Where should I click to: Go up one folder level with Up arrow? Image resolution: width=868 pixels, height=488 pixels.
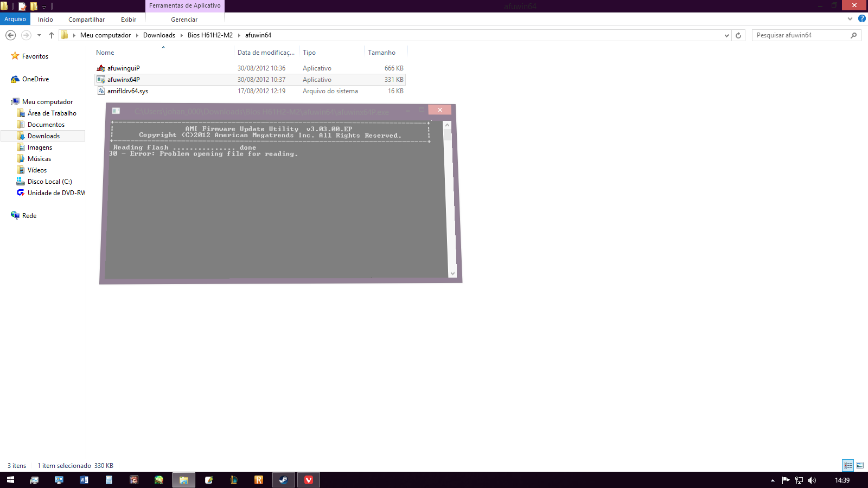tap(52, 35)
